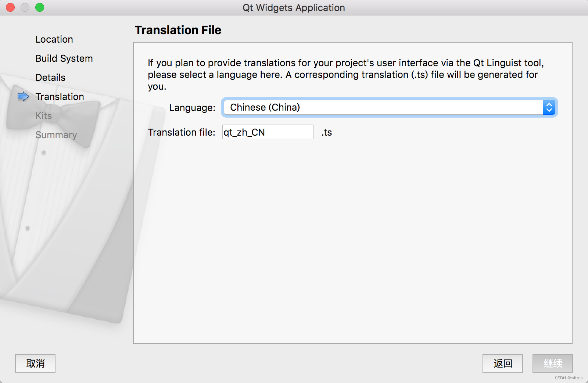Screen dimensions: 588x383
Task: Click the grey minimize window button
Action: click(25, 7)
